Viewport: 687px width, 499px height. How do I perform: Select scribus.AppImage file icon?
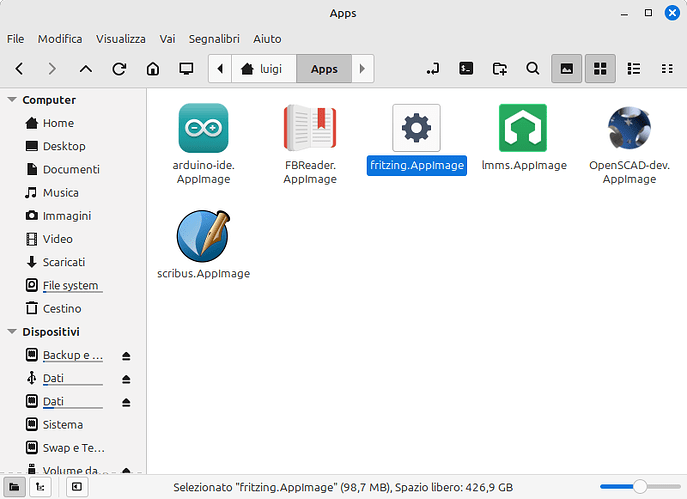tap(203, 236)
